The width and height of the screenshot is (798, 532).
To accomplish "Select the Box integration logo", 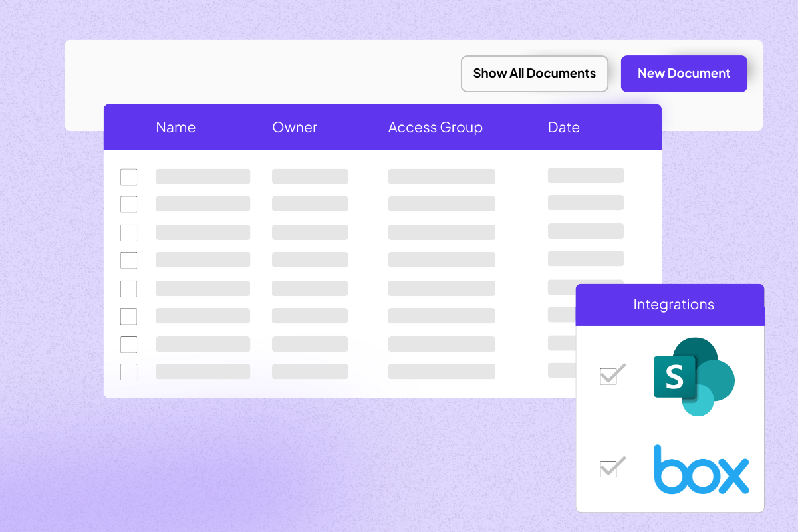I will [701, 469].
